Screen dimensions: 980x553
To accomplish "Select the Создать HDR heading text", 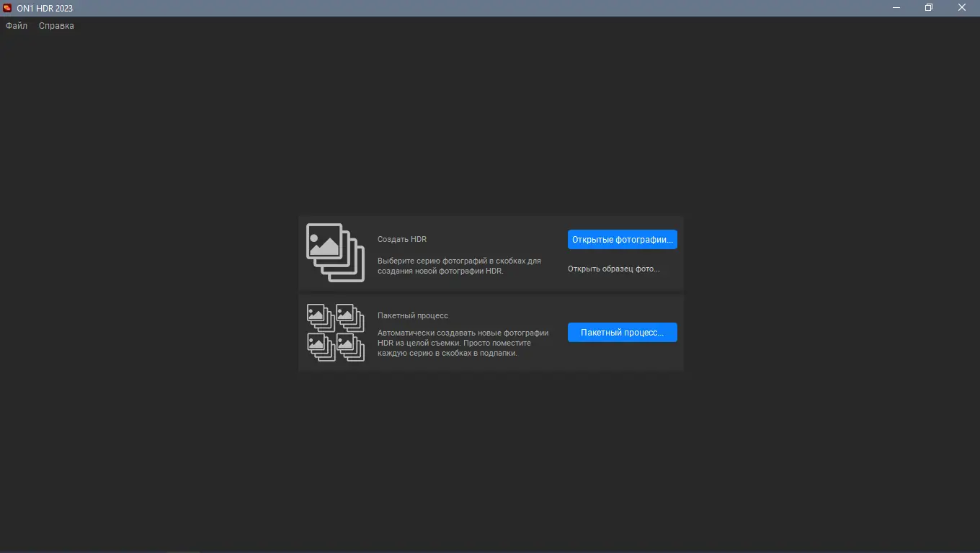I will tap(402, 239).
